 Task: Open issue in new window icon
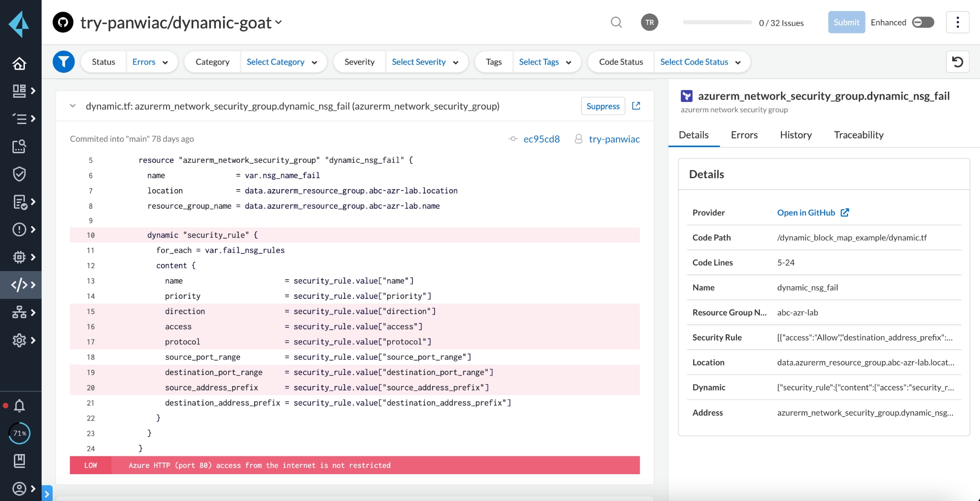tap(636, 106)
